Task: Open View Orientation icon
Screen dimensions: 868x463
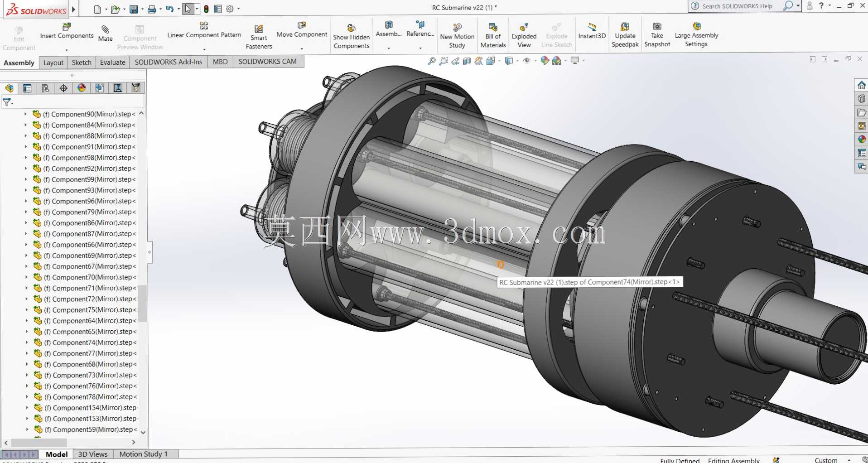Action: click(491, 61)
